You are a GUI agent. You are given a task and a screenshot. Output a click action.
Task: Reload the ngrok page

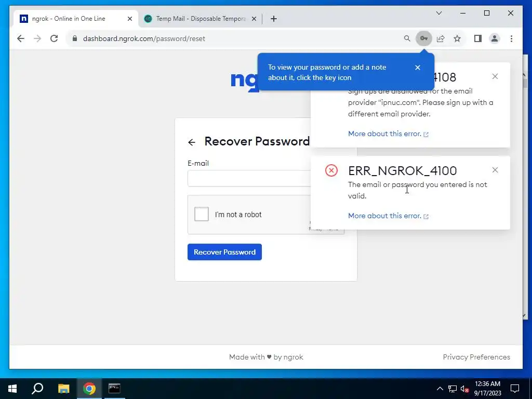[x=54, y=38]
